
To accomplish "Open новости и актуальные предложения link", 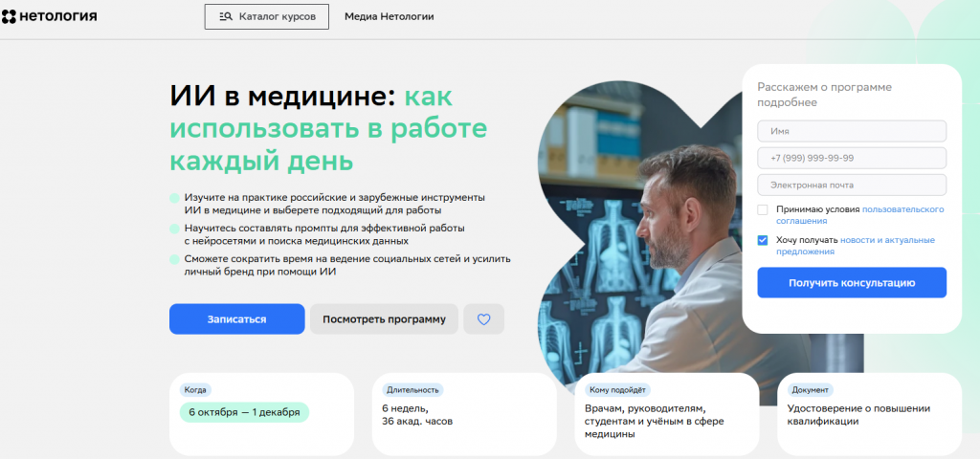I will coord(856,246).
